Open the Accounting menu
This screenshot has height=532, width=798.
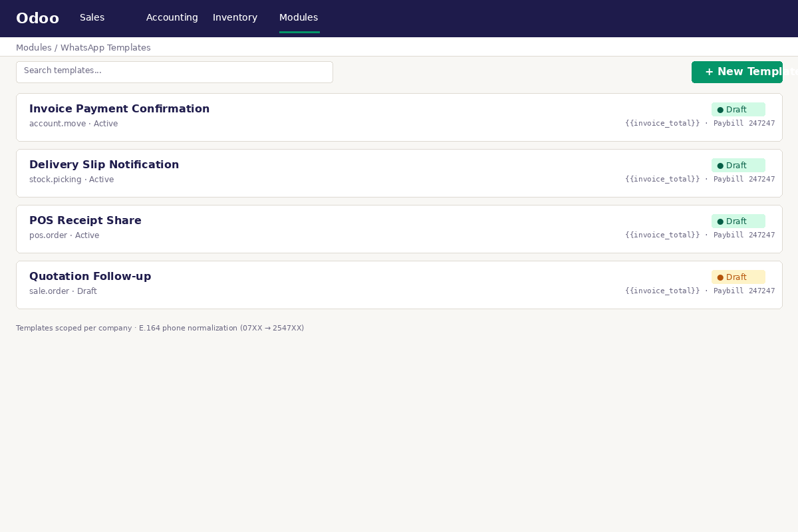click(x=172, y=18)
